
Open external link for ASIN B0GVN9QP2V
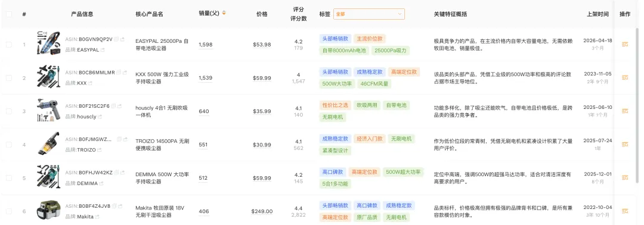tap(122, 39)
